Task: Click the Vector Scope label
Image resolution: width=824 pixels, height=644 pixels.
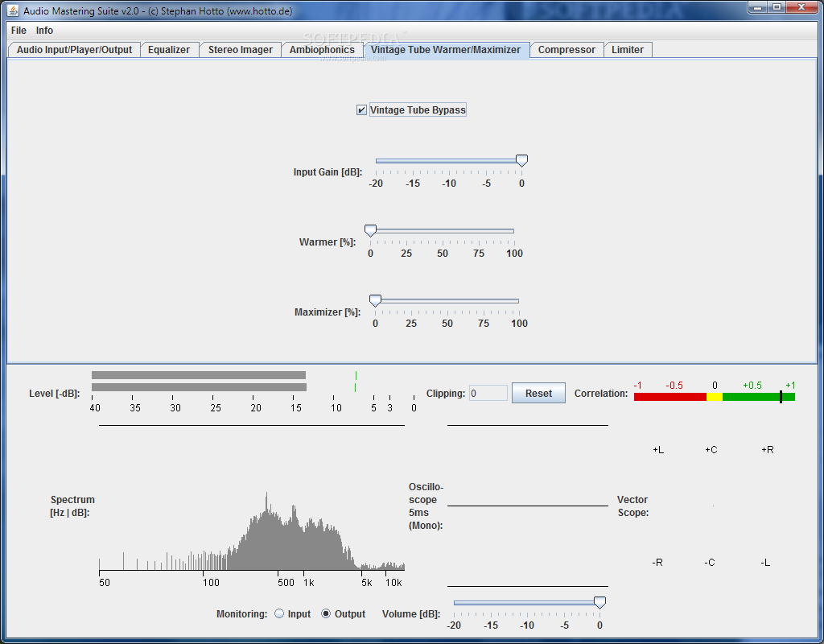Action: [x=632, y=506]
